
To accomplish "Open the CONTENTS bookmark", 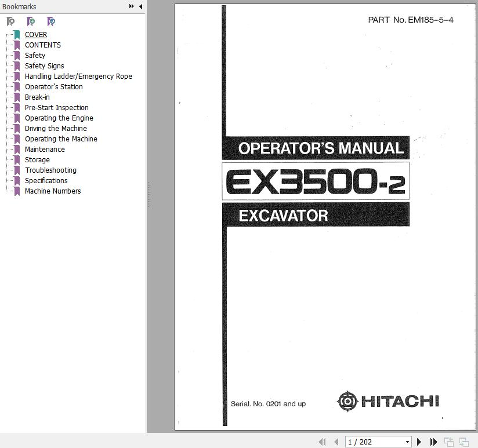I will click(43, 45).
